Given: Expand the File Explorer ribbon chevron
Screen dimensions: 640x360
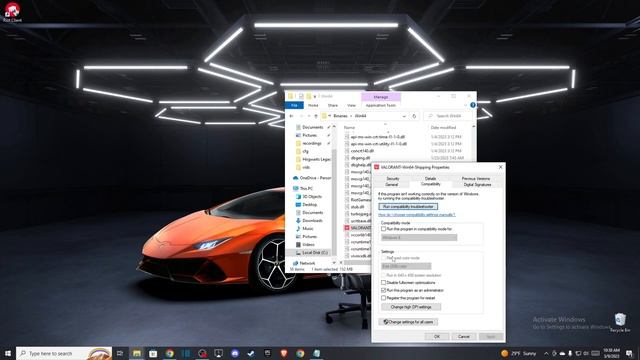Looking at the screenshot, I should [x=466, y=105].
